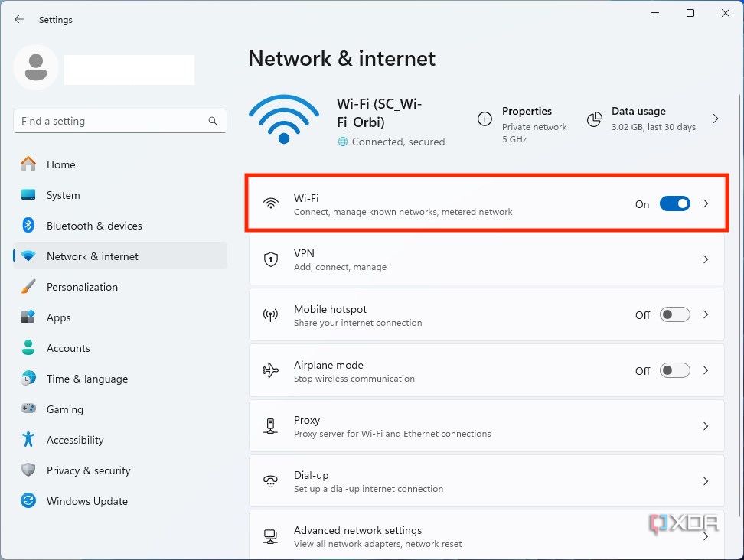
Task: Turn on the Airplane mode switch
Action: [674, 370]
